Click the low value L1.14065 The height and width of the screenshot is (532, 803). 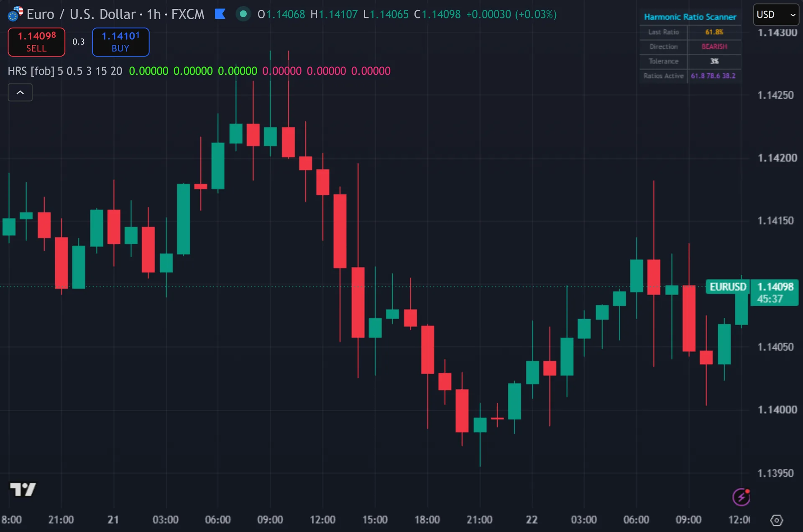pos(386,14)
